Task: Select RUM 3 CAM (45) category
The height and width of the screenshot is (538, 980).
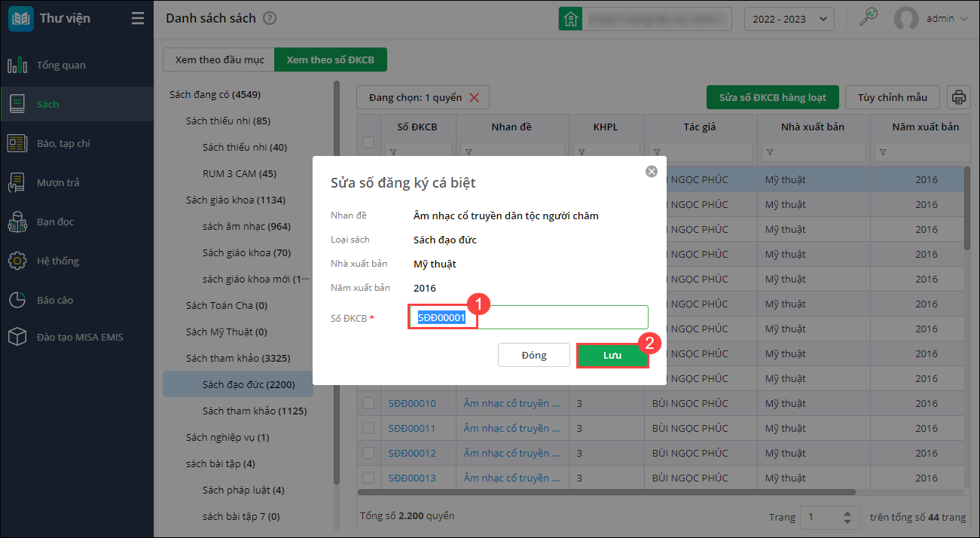Action: click(x=240, y=173)
